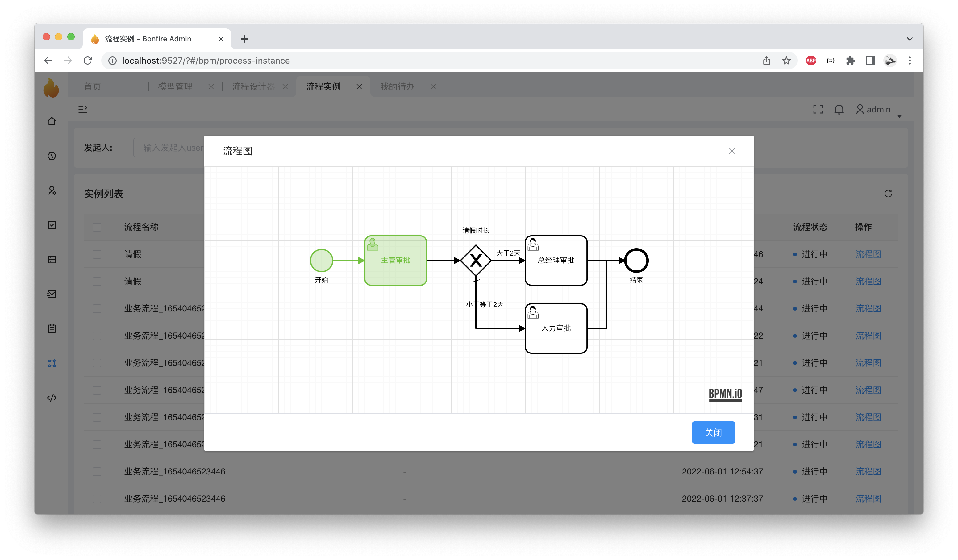This screenshot has height=560, width=958.
Task: Open Chrome's three-dot menu
Action: tap(910, 61)
